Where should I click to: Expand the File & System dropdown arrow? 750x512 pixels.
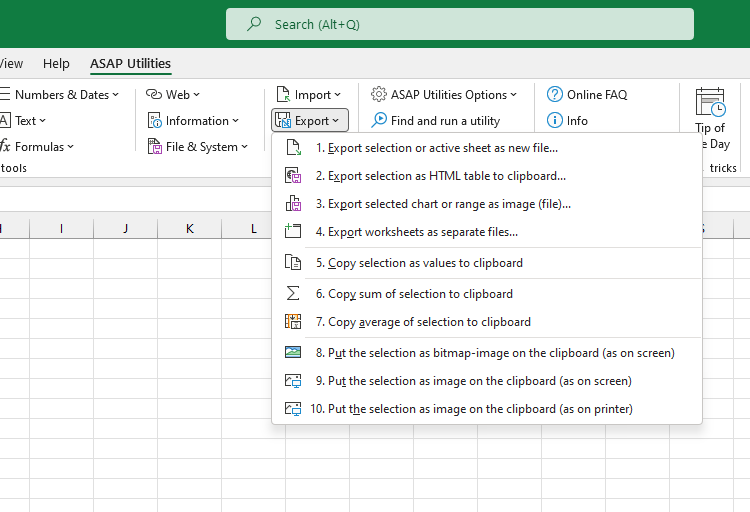[x=244, y=146]
